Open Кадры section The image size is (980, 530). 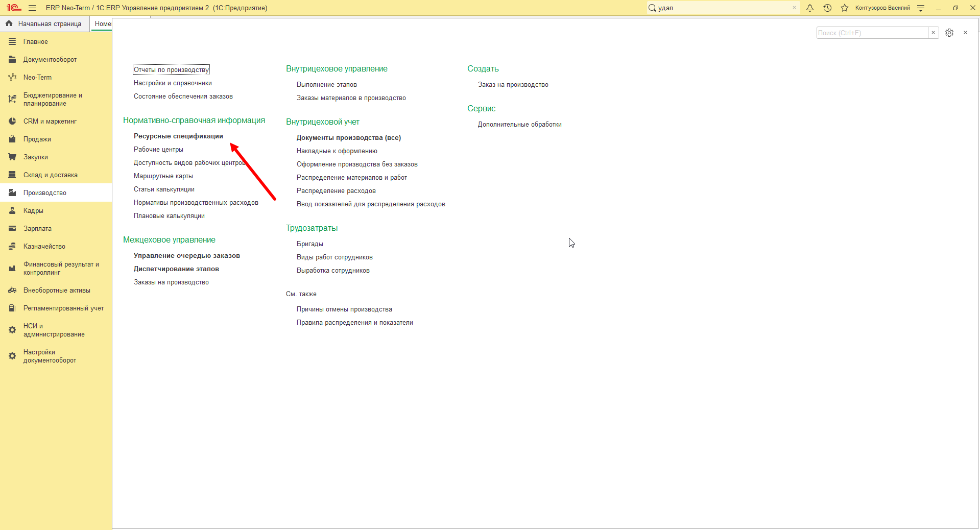56,211
